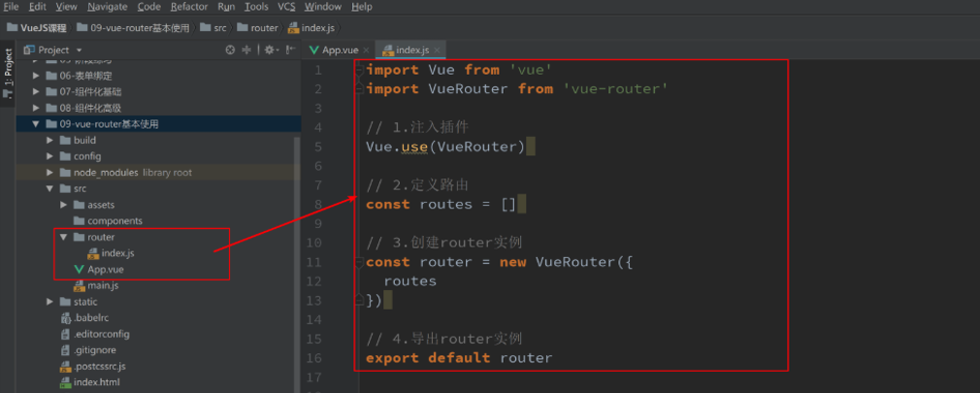Click the src breadcrumb
The image size is (980, 393).
213,27
